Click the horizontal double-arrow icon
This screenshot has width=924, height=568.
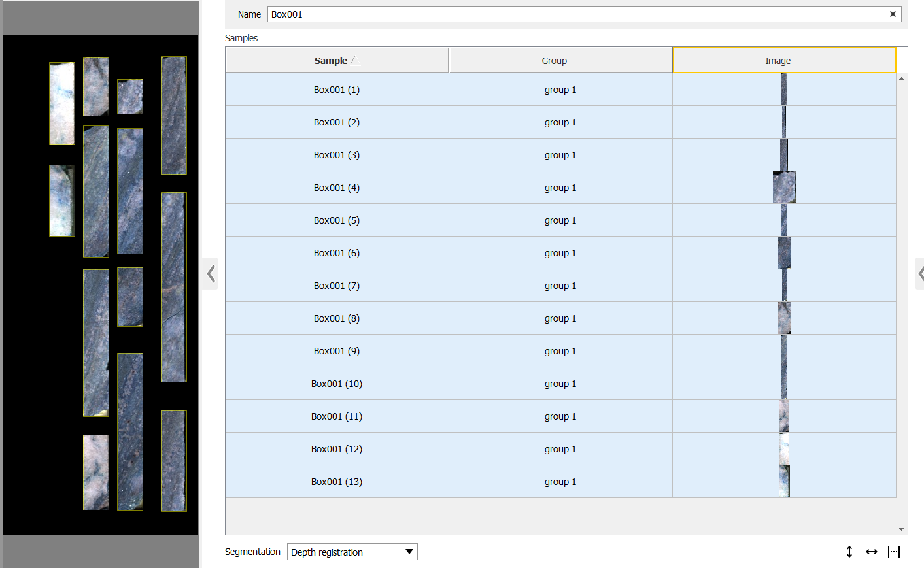click(871, 552)
